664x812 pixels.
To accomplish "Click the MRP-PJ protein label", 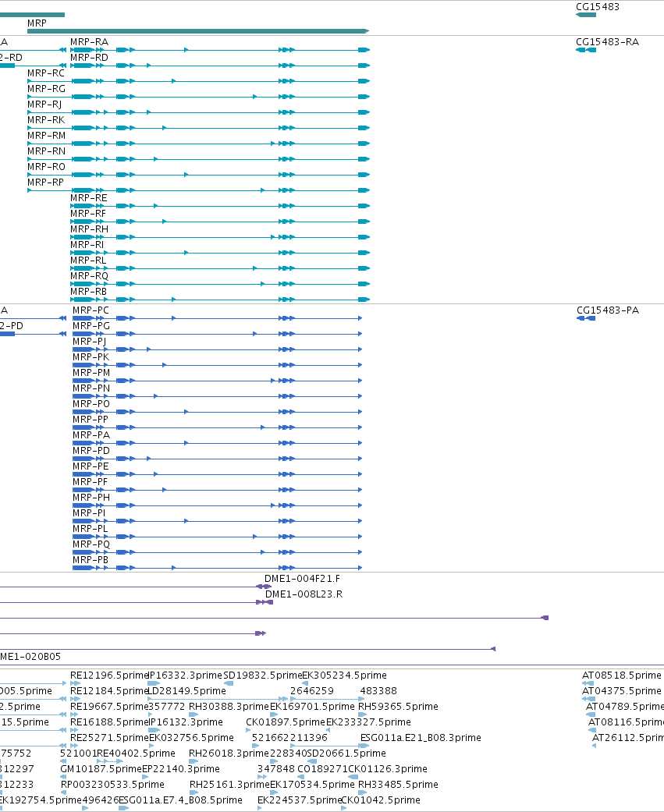I will pos(89,342).
